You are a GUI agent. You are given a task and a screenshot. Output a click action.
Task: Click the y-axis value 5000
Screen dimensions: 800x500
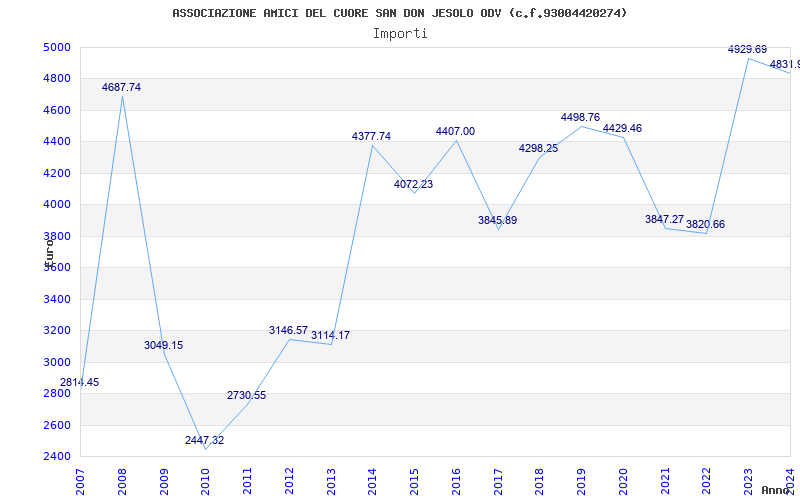(x=58, y=47)
